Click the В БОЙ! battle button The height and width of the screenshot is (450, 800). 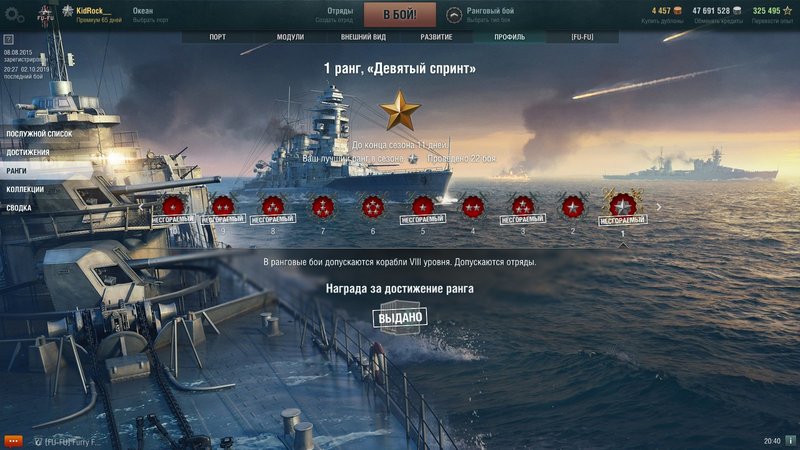pyautogui.click(x=399, y=15)
